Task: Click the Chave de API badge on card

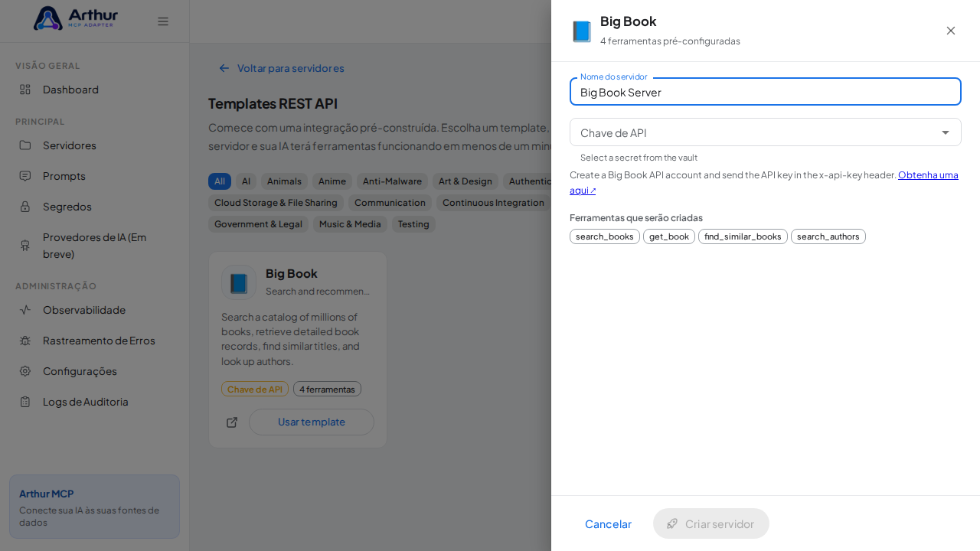Action: 255,389
